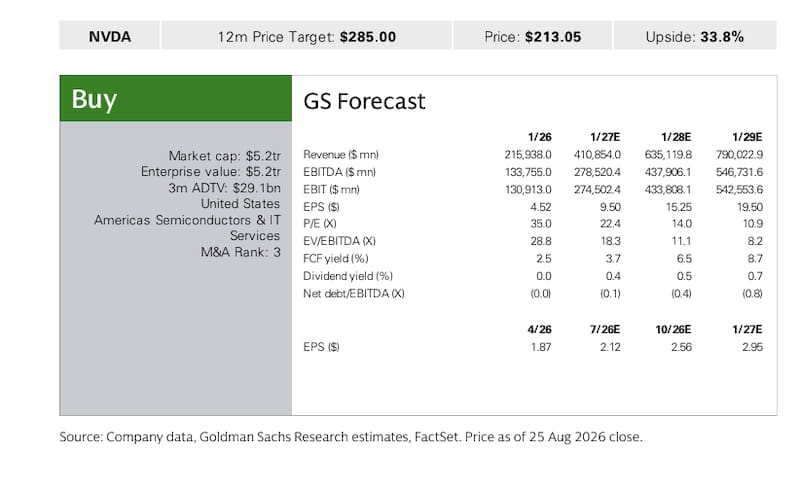Image resolution: width=800 pixels, height=487 pixels.
Task: Click the Enterprise value $5.2tr text
Action: (x=211, y=171)
